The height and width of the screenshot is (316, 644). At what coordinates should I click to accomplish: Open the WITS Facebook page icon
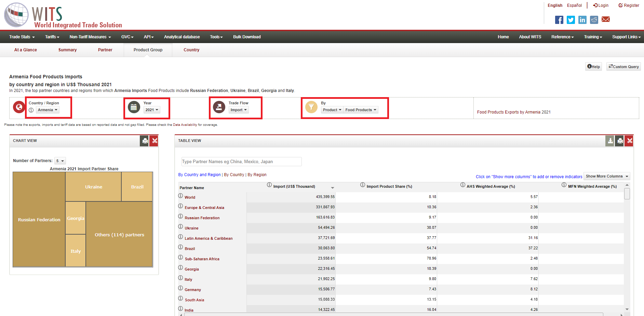559,20
